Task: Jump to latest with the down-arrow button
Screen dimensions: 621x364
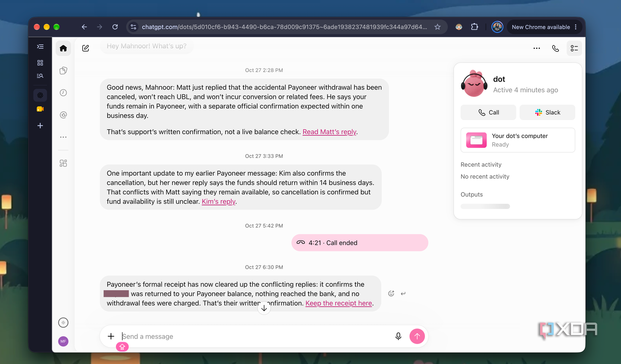Action: pyautogui.click(x=264, y=308)
